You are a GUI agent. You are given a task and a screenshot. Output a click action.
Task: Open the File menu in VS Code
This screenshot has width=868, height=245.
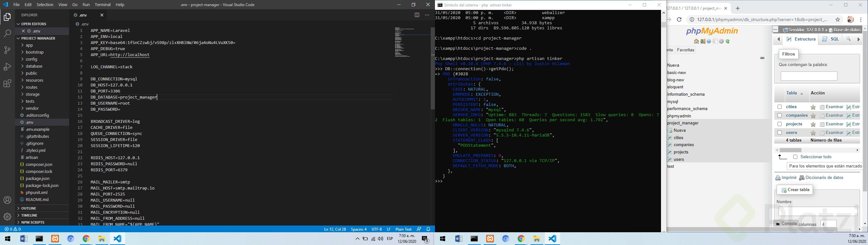point(16,5)
